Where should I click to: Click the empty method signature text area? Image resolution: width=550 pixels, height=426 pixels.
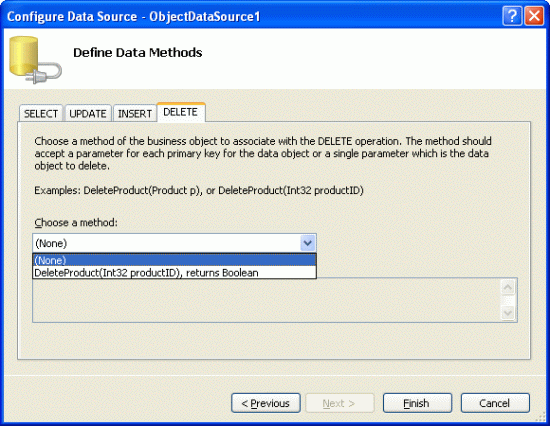click(x=267, y=300)
